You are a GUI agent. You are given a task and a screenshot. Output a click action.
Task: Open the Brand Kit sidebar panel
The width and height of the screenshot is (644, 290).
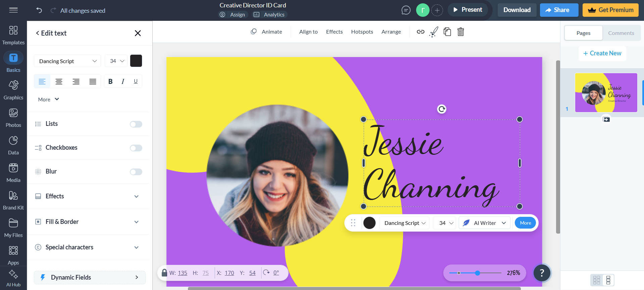(x=13, y=200)
